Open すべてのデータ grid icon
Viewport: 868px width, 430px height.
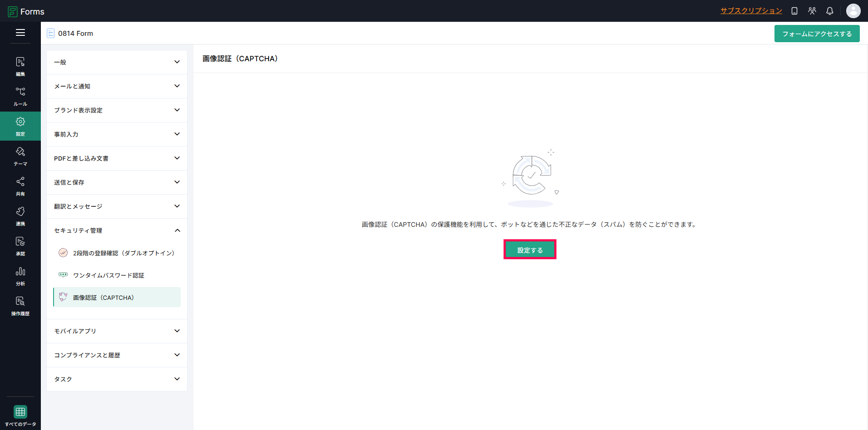point(20,415)
